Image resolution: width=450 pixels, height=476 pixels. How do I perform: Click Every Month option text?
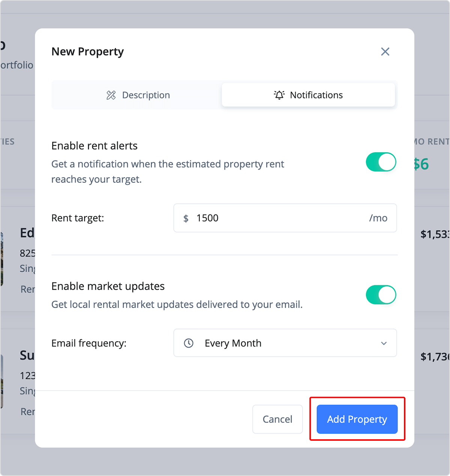pyautogui.click(x=233, y=343)
